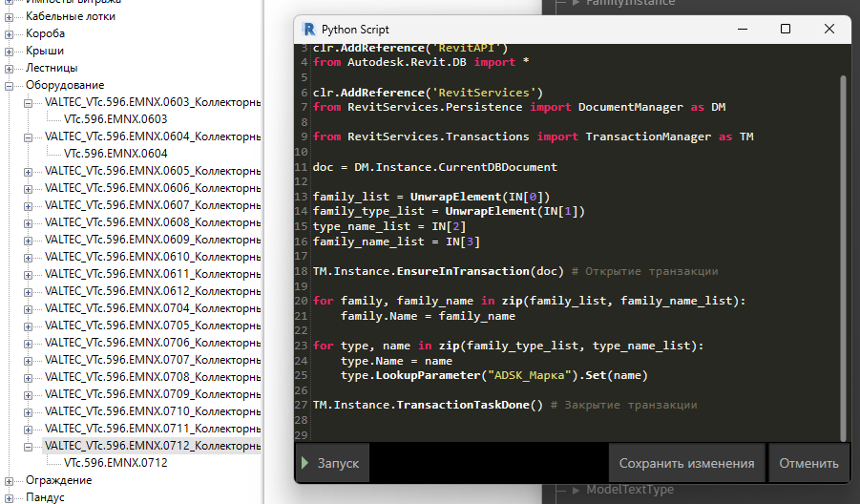Expand the Кабельные лотки category
Viewport: 860px width, 504px height.
9,17
